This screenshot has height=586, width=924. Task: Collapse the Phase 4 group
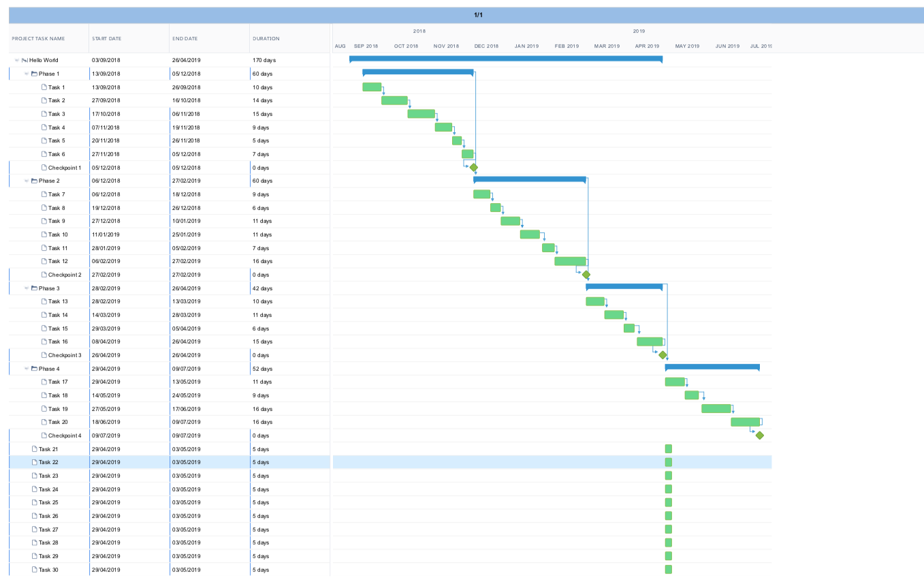pos(27,369)
